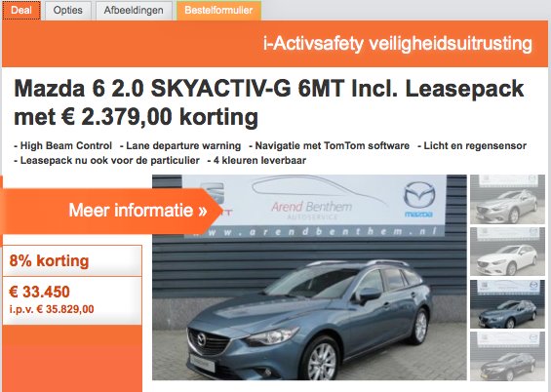Click the Meer informatie arrow button
Screen dimensions: 551x392
[112, 211]
